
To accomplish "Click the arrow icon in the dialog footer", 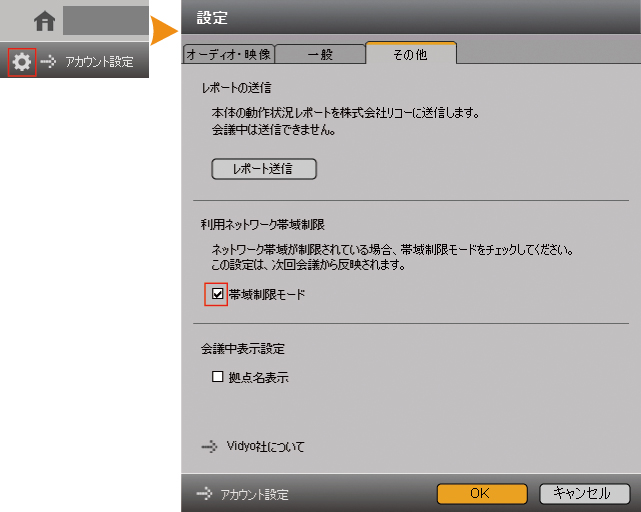I will [x=204, y=494].
